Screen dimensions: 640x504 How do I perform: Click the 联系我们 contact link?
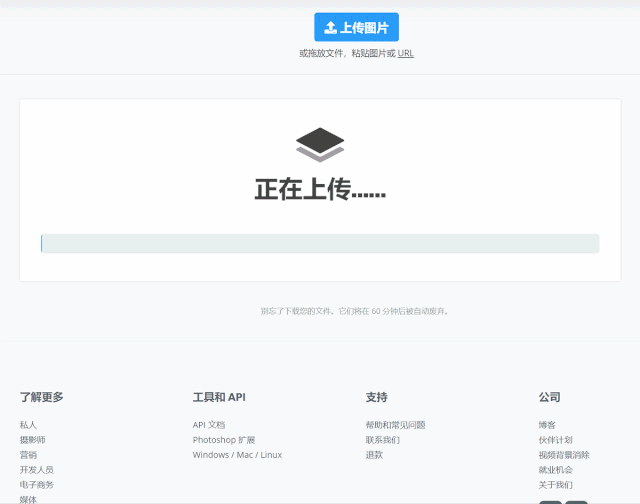382,440
